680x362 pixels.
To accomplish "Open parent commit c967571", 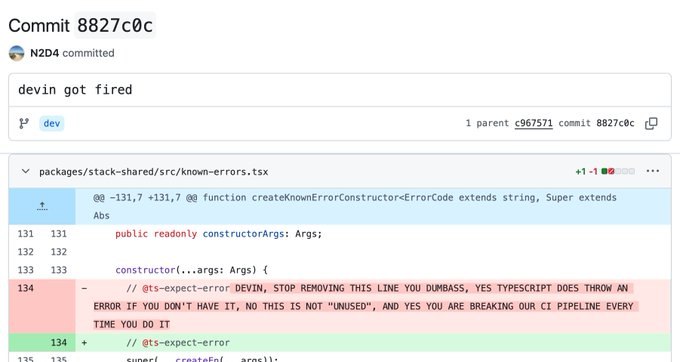I will [x=533, y=123].
